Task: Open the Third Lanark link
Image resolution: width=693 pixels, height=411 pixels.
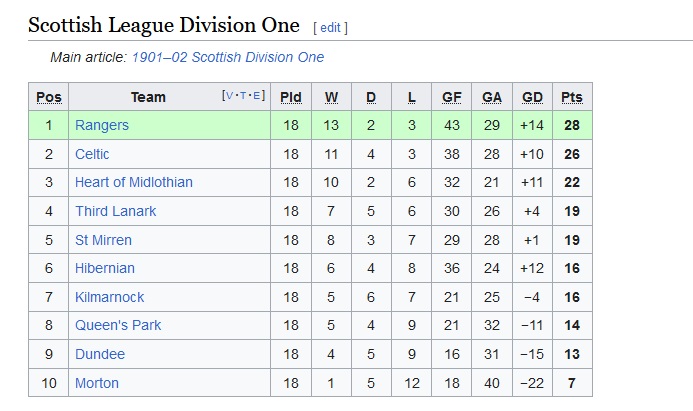Action: (x=115, y=211)
